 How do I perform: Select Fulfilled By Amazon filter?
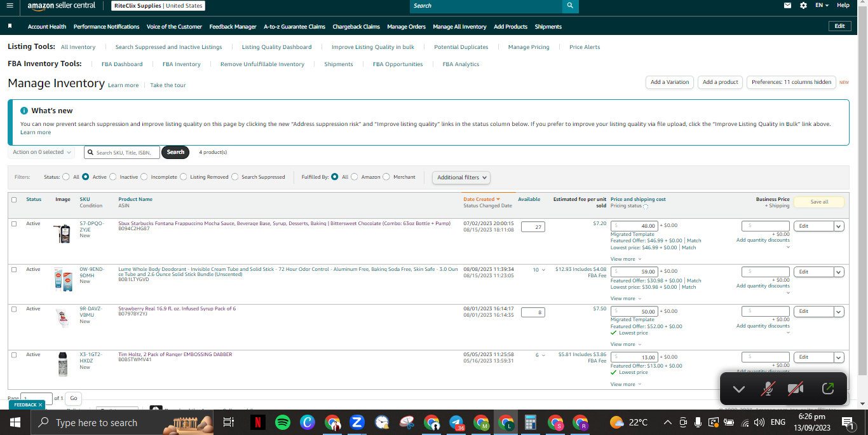click(x=355, y=177)
